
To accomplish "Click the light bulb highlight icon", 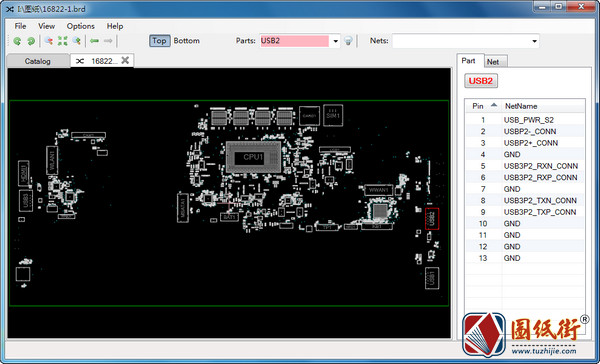I will pyautogui.click(x=348, y=41).
